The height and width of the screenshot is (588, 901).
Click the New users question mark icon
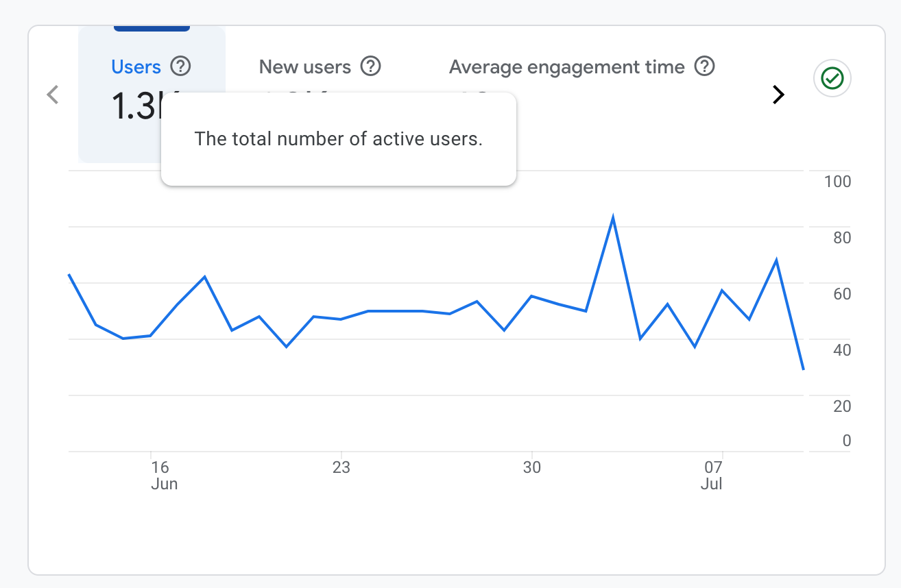[x=370, y=66]
